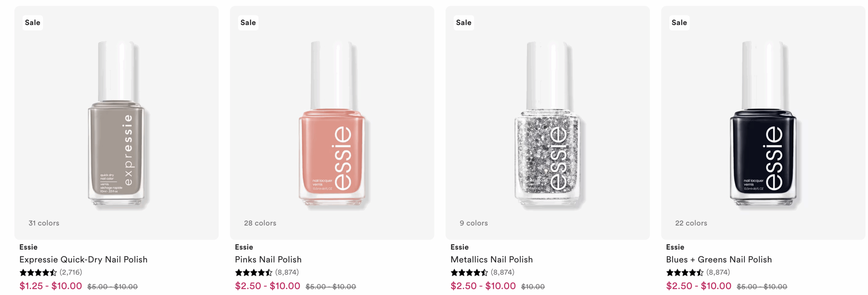Click the Sale badge on Expressie polish
The height and width of the screenshot is (295, 868).
(x=33, y=23)
